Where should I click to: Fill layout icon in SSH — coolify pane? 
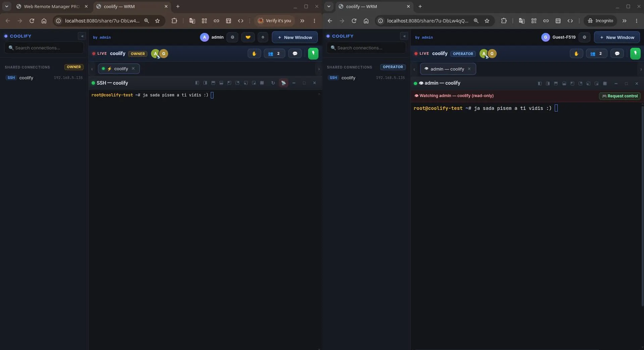[x=262, y=83]
